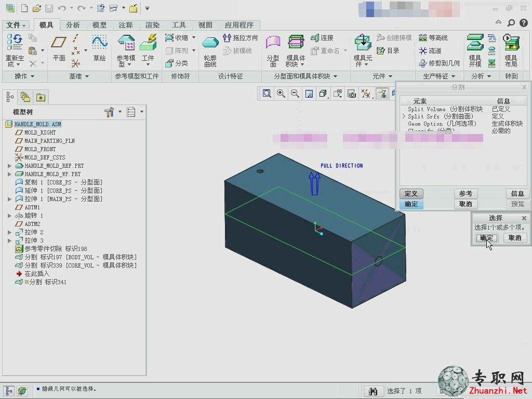Click the command search magnifier icon
The height and width of the screenshot is (399, 532).
[511, 23]
